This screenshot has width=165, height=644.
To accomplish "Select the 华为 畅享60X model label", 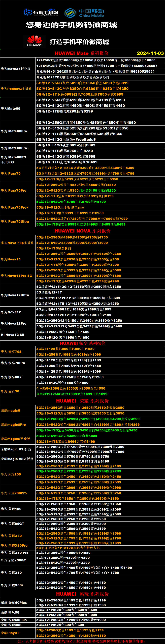I will 11,377.
